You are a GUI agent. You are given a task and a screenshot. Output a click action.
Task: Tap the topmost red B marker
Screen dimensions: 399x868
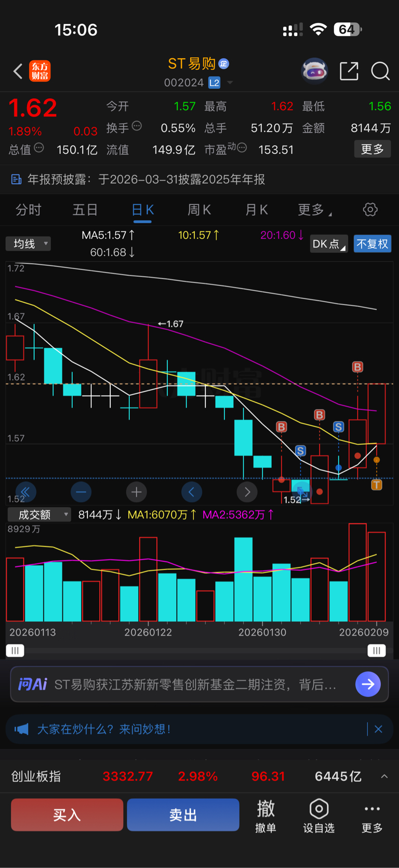click(x=357, y=367)
